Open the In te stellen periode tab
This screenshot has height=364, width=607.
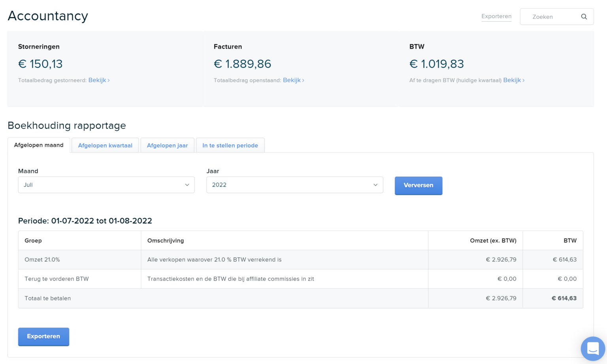(x=230, y=145)
